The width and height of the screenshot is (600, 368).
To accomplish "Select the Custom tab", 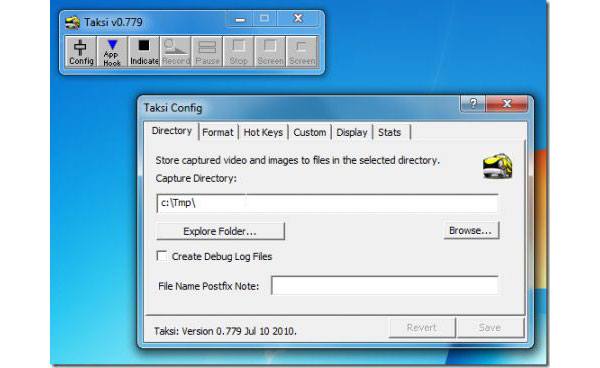I will 310,132.
